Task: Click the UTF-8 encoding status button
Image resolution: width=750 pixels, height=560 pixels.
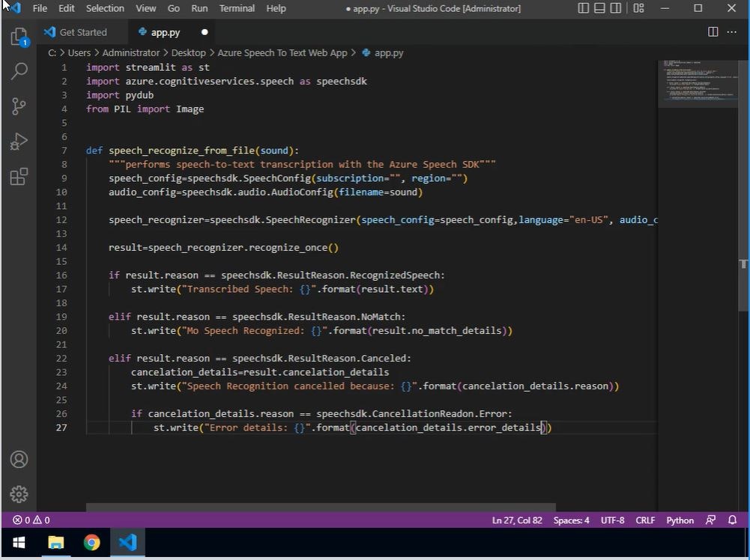Action: tap(612, 520)
